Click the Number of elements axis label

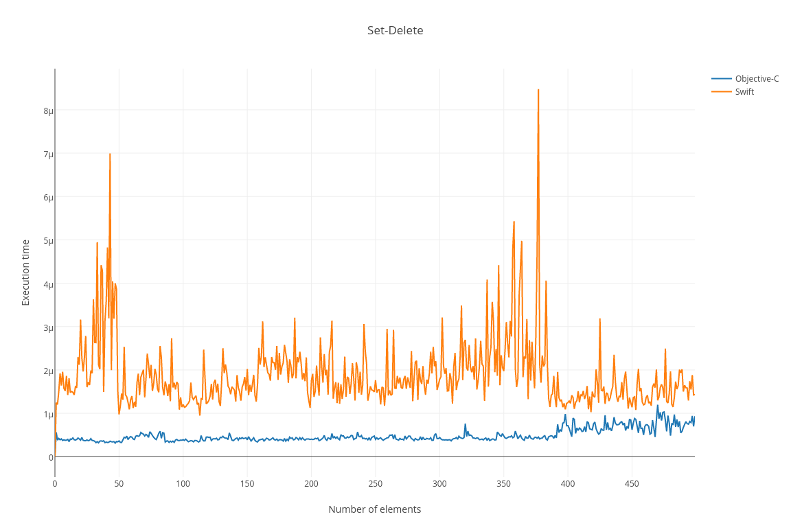tap(375, 509)
